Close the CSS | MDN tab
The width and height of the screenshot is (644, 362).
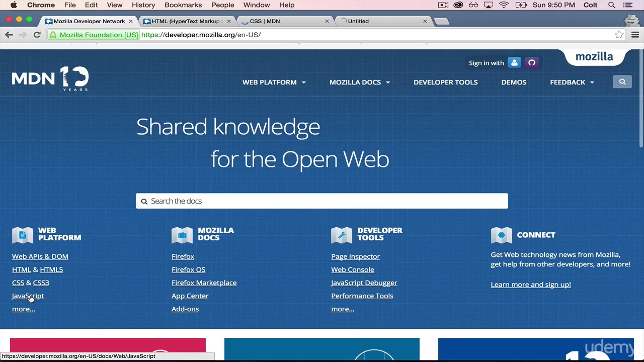point(327,21)
